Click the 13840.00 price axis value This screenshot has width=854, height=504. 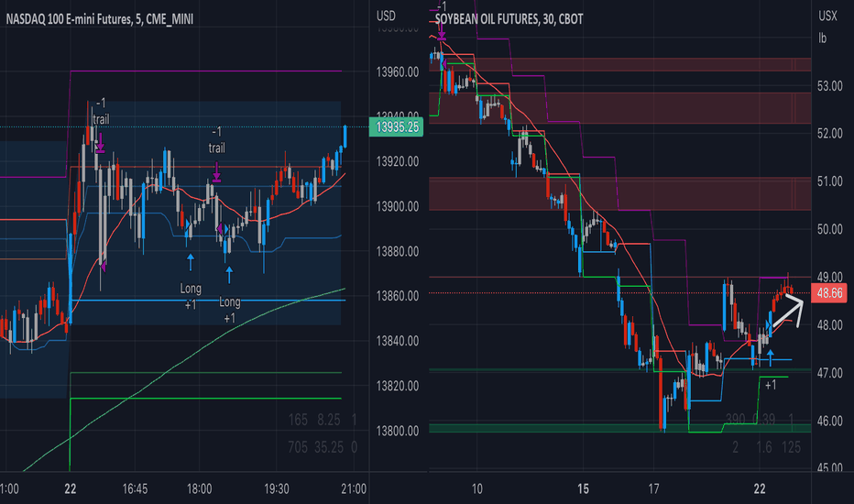tap(397, 341)
